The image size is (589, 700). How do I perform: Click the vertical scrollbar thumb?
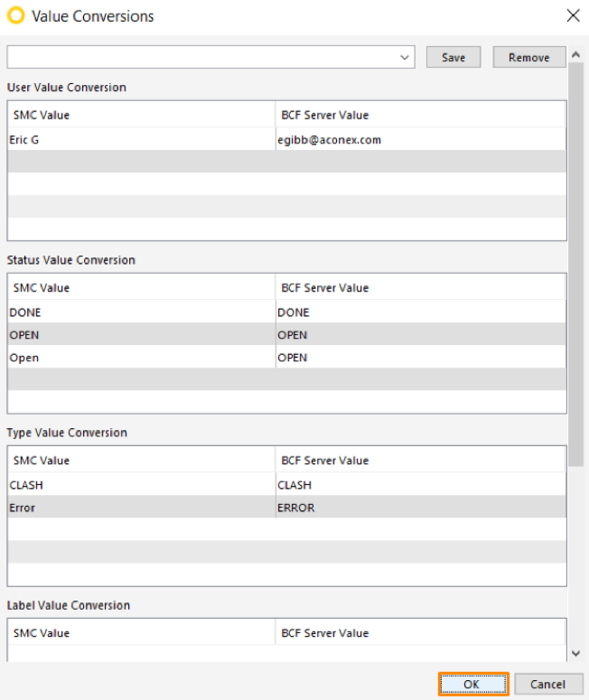pos(576,265)
